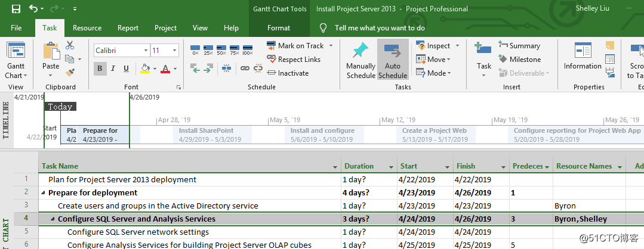Open the Help ribbon tab
Viewport: 644px width, 249px height.
[231, 28]
